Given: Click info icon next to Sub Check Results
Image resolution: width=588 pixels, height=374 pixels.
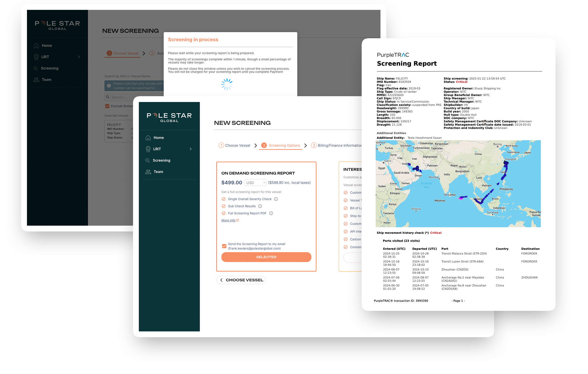Looking at the screenshot, I should pyautogui.click(x=260, y=206).
